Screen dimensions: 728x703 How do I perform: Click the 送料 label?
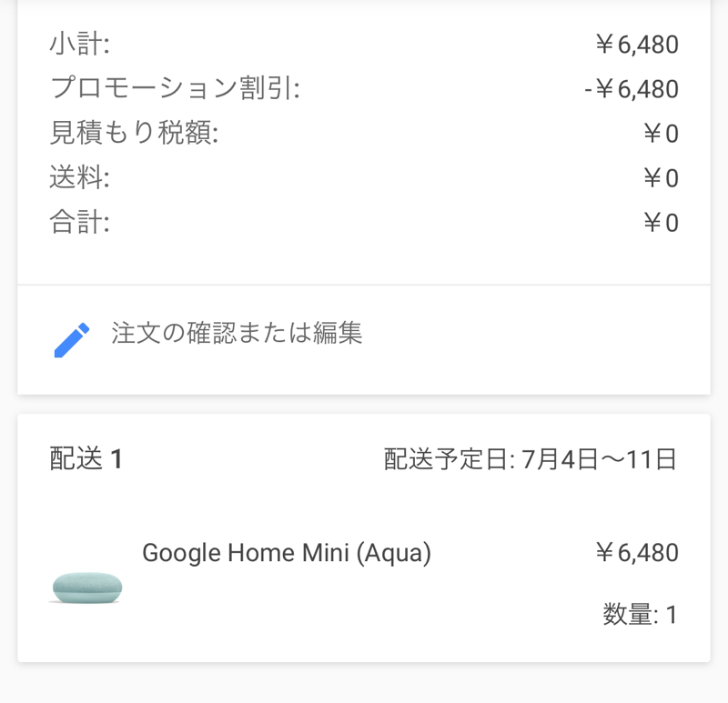80,177
